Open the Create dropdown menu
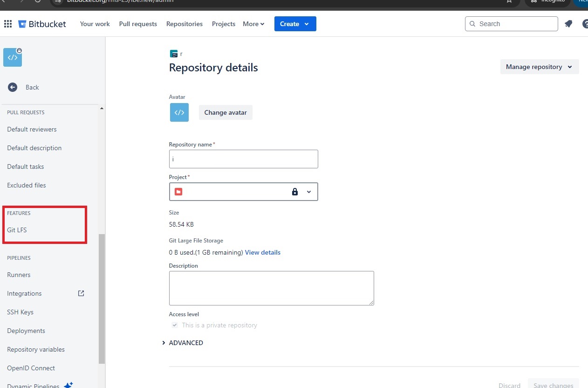Image resolution: width=588 pixels, height=388 pixels. coord(295,23)
